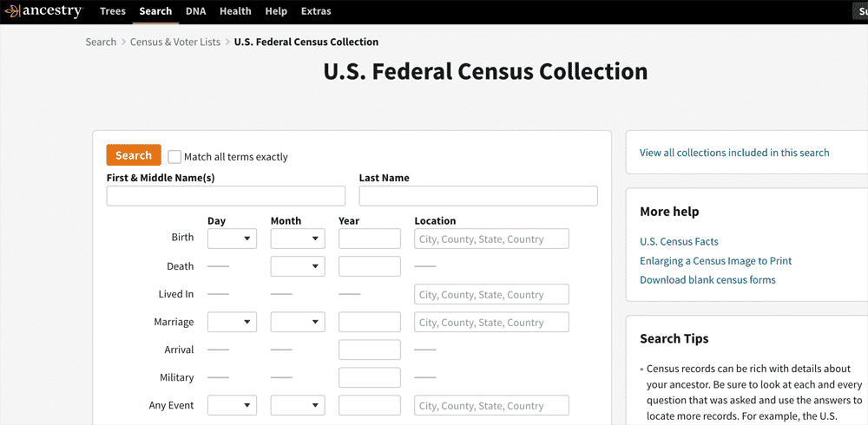Expand the Death Month dropdown
The width and height of the screenshot is (868, 425).
click(x=298, y=266)
